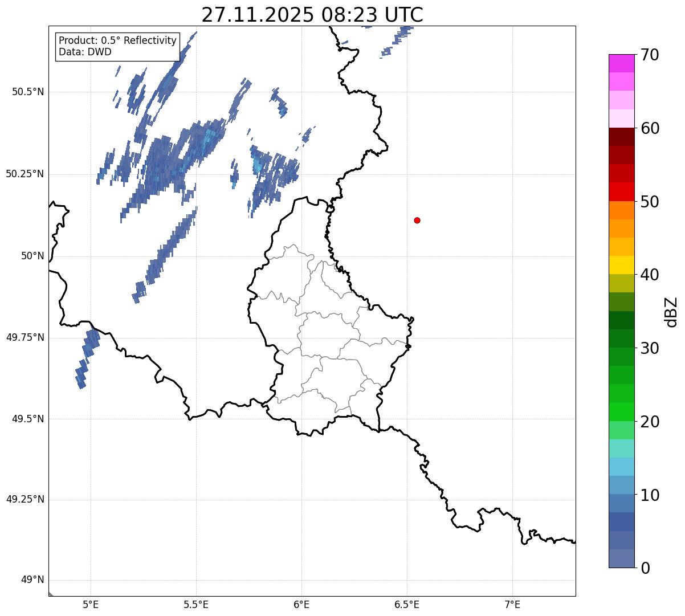Viewport: 685px width, 616px height.
Task: Click the 20 colorbar tick label
Action: 650,422
